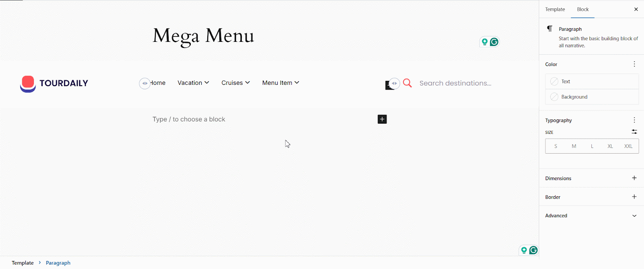Click the Template breadcrumb link
644x269 pixels.
(23, 263)
